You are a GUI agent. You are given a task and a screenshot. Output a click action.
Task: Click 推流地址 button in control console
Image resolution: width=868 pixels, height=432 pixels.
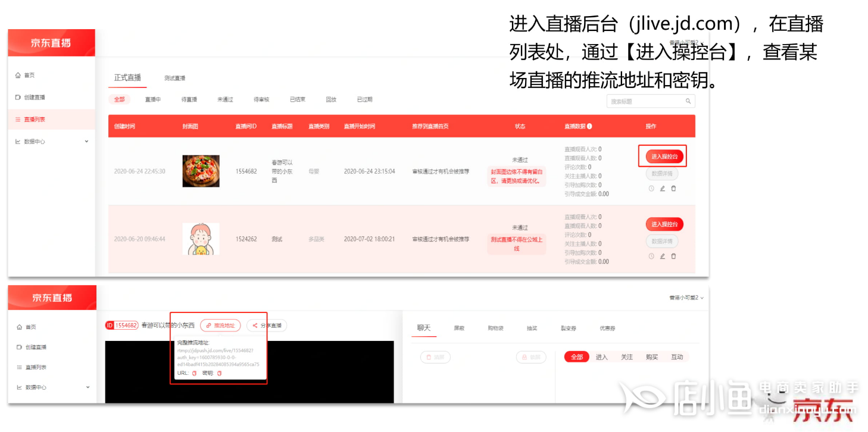point(220,325)
